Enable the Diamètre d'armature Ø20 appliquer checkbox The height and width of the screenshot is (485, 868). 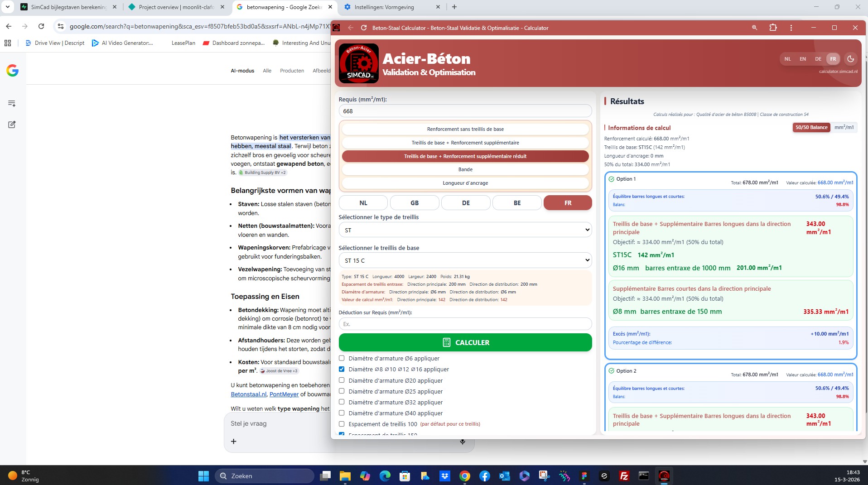[x=342, y=380]
